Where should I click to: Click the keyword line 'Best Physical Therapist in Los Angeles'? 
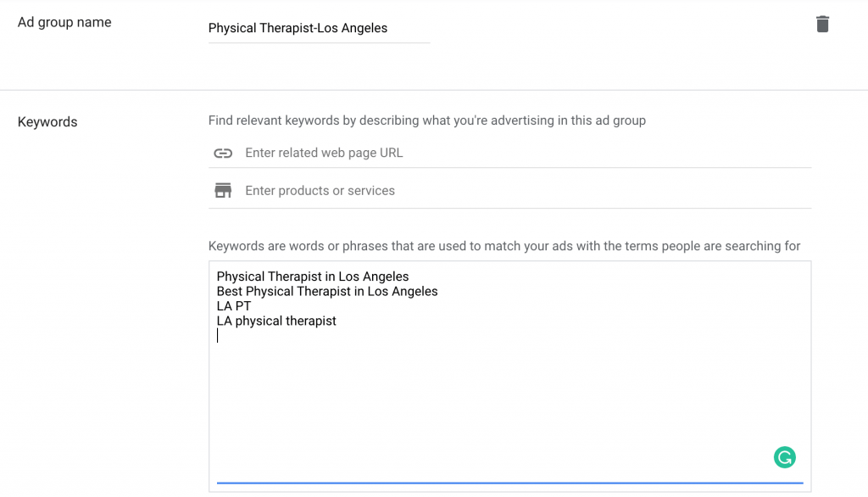click(x=327, y=291)
